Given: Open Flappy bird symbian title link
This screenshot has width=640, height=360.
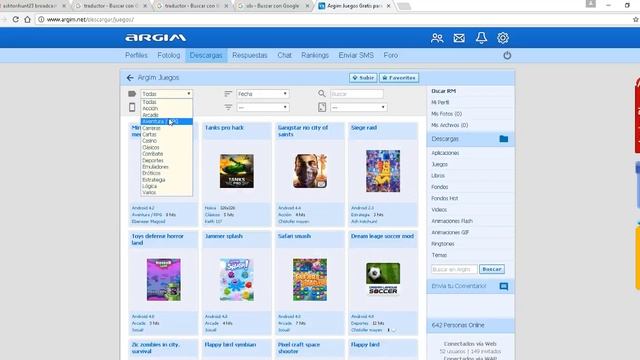Looking at the screenshot, I should pos(230,344).
